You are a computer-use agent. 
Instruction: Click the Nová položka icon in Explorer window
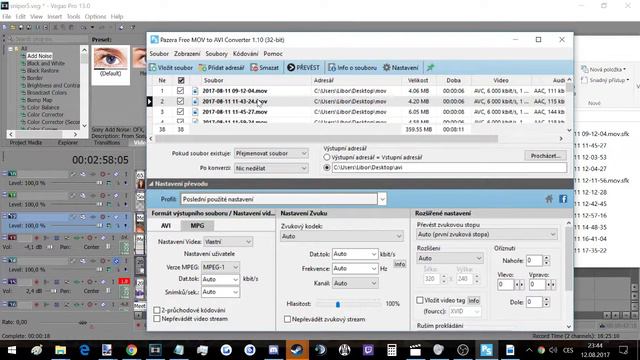[x=584, y=69]
